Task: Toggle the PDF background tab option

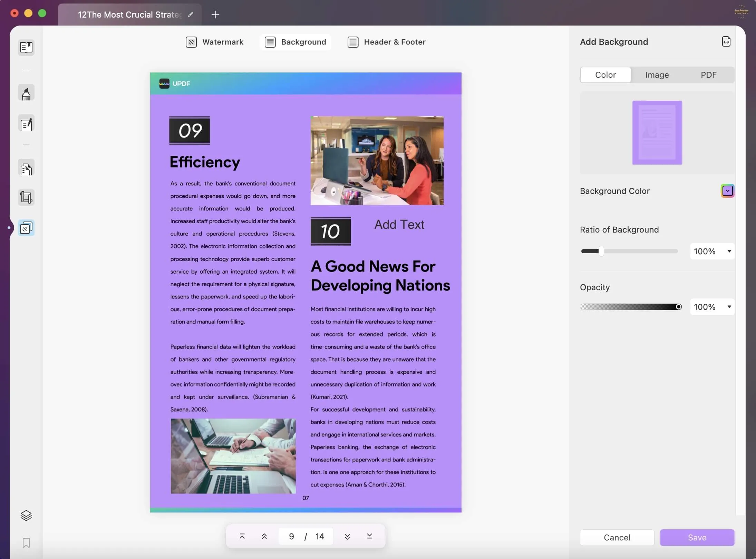Action: (x=708, y=75)
